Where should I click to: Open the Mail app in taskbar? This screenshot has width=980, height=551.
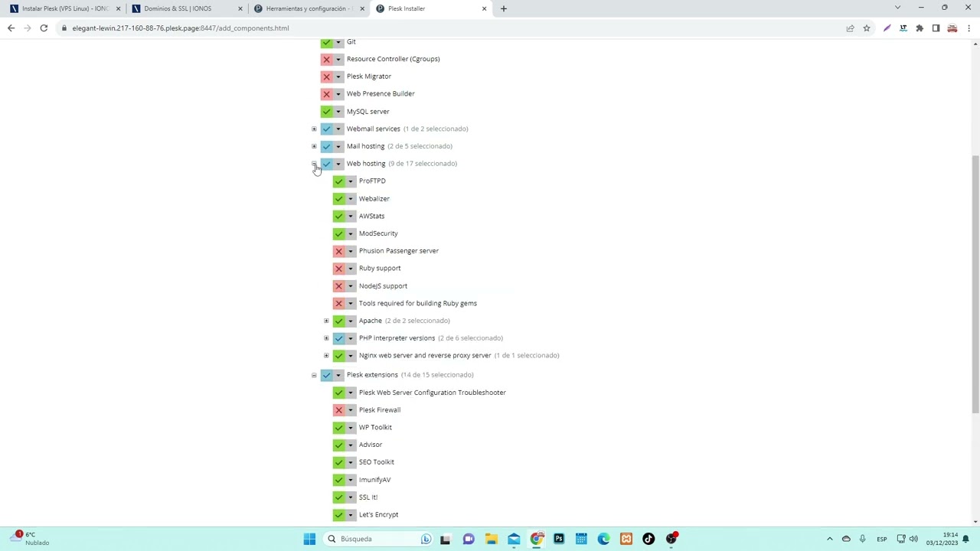514,539
